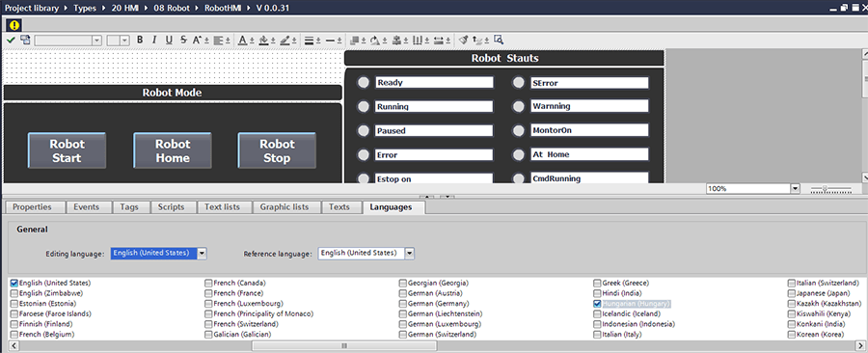The width and height of the screenshot is (868, 353).
Task: Click the Robot Home button
Action: 173,150
